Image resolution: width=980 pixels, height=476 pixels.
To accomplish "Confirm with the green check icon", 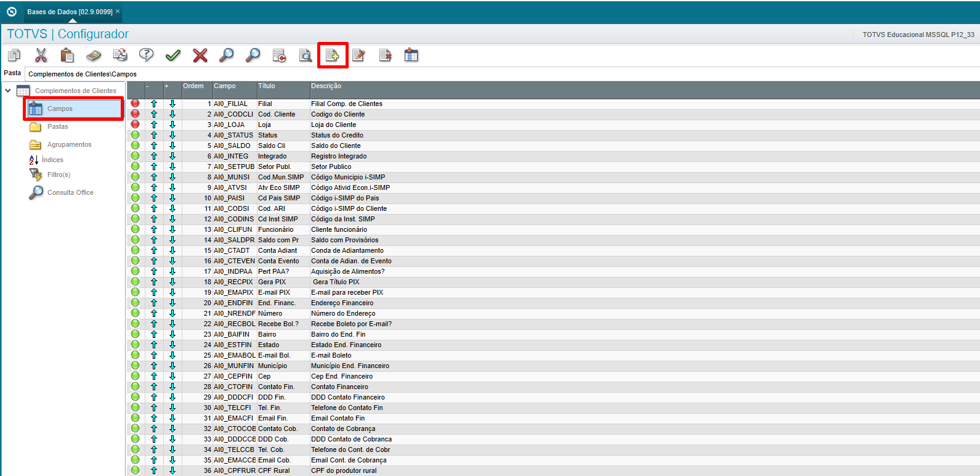I will pos(173,55).
